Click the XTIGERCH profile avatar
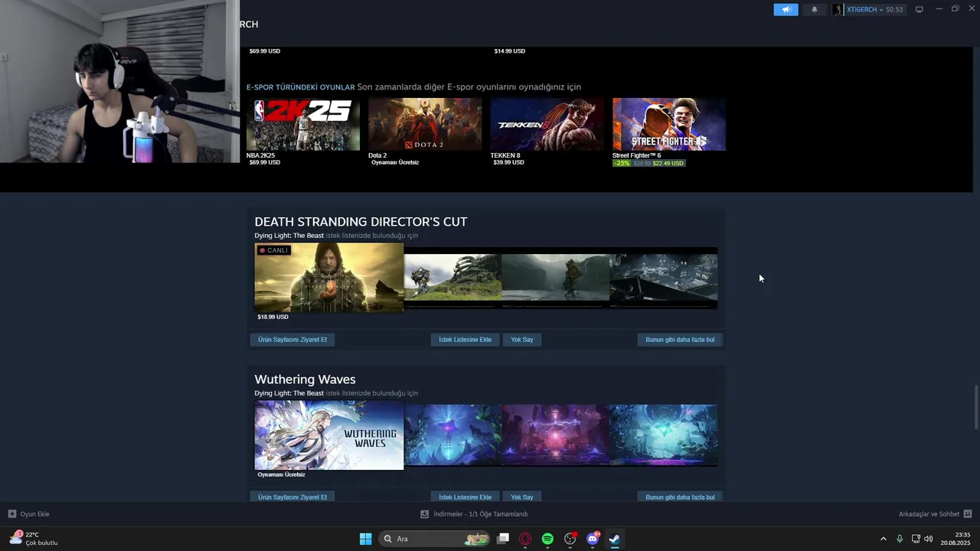This screenshot has height=551, width=980. coord(838,9)
